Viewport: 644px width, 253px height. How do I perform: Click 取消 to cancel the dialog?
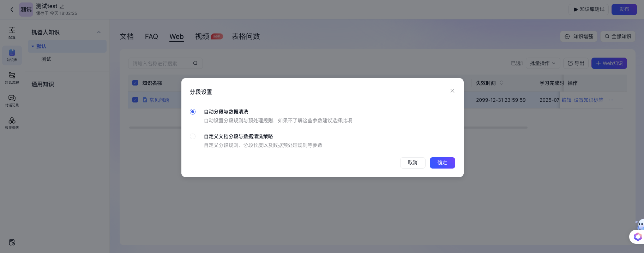coord(413,163)
